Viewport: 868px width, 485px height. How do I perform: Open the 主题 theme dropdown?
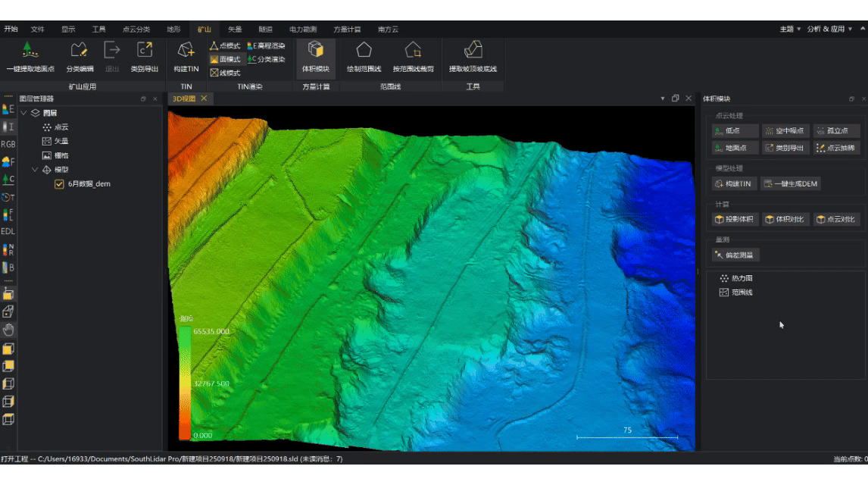click(x=788, y=30)
